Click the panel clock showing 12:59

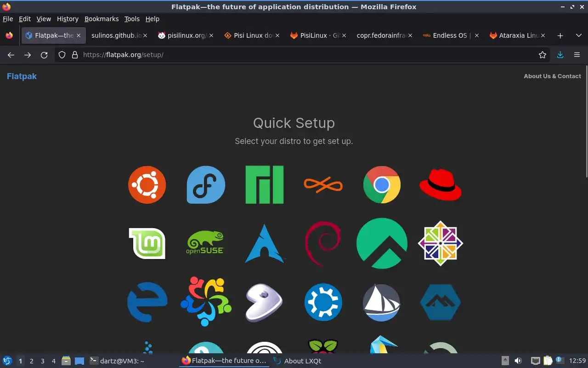pos(577,361)
